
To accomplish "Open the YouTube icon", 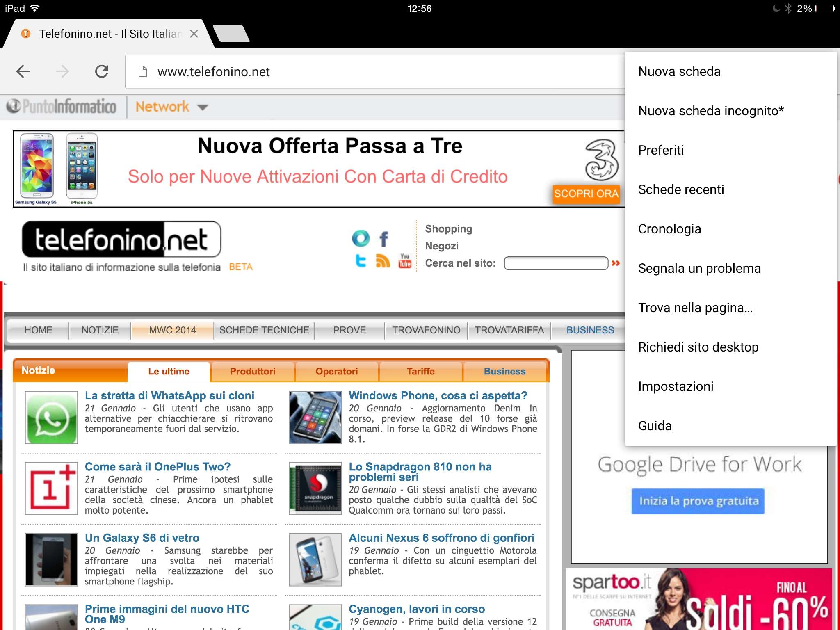I will (405, 261).
